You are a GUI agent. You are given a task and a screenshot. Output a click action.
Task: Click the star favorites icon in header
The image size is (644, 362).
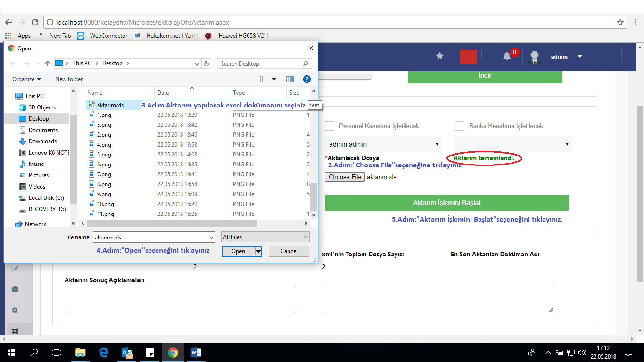tap(439, 56)
